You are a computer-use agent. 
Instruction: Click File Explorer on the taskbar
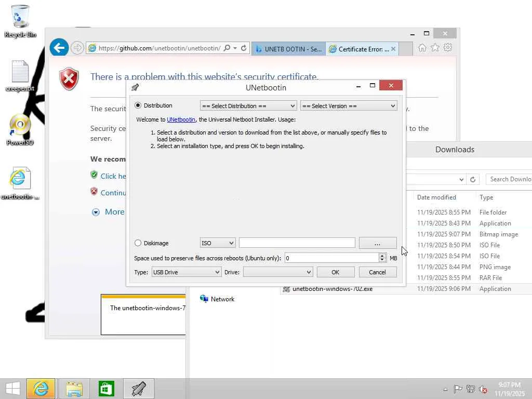[74, 389]
